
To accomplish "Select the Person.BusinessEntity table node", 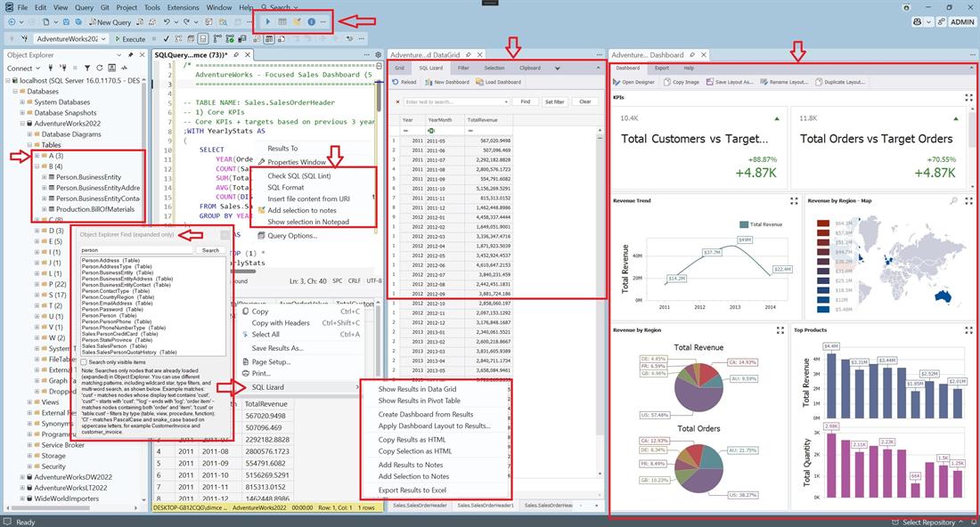I will point(88,177).
